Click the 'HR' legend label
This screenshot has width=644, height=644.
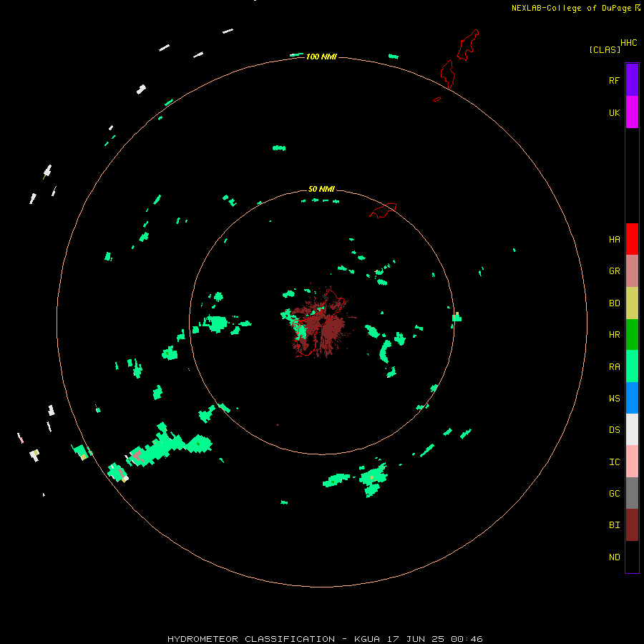coord(614,335)
